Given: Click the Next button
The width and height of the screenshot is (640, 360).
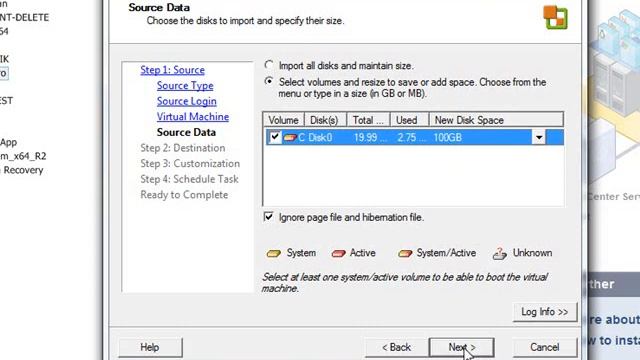Looking at the screenshot, I should click(x=462, y=347).
